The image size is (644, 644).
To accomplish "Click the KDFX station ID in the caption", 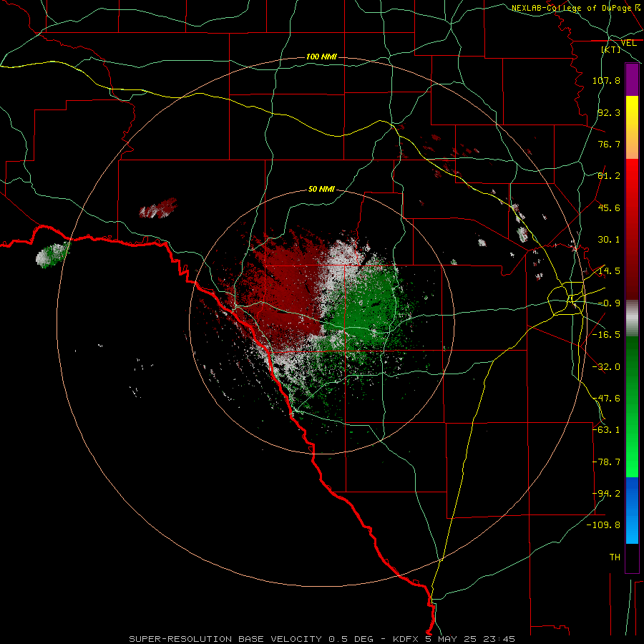I will pos(406,639).
